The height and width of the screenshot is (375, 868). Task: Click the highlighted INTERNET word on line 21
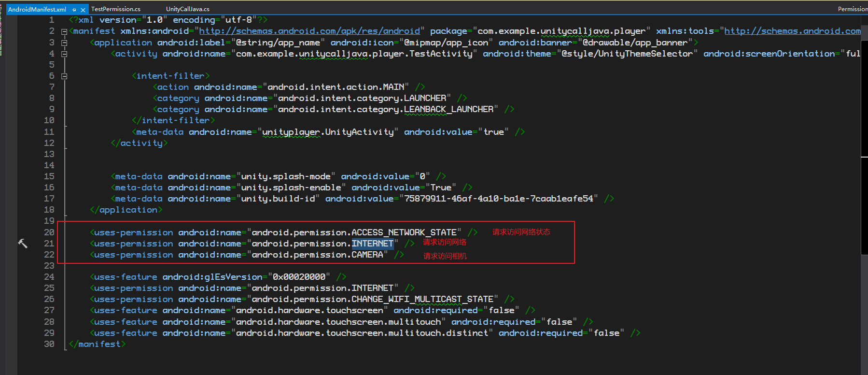point(372,244)
